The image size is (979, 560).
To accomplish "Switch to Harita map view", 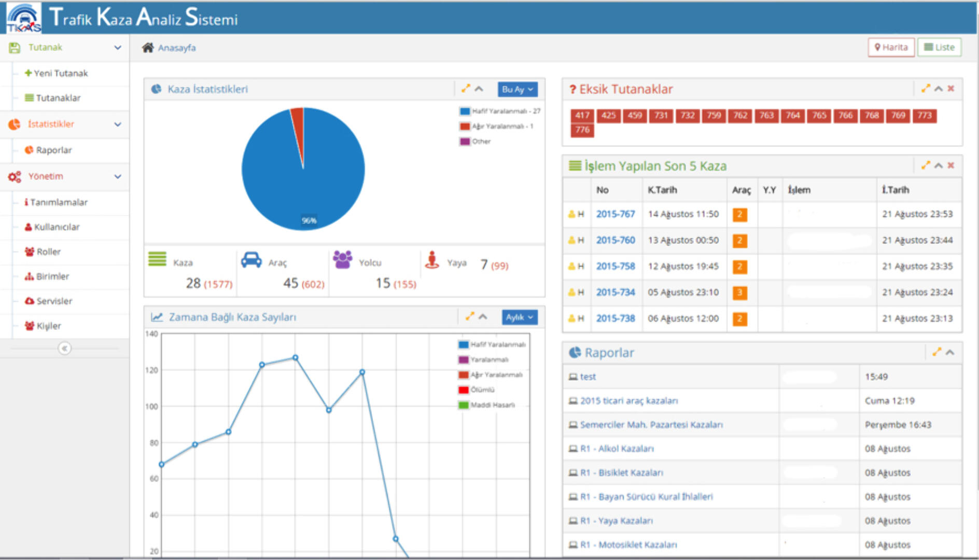I will click(891, 47).
